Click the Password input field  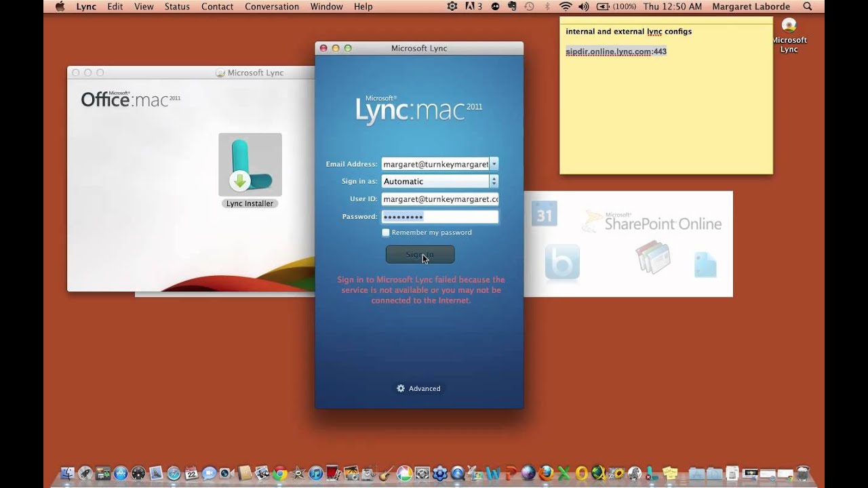440,217
